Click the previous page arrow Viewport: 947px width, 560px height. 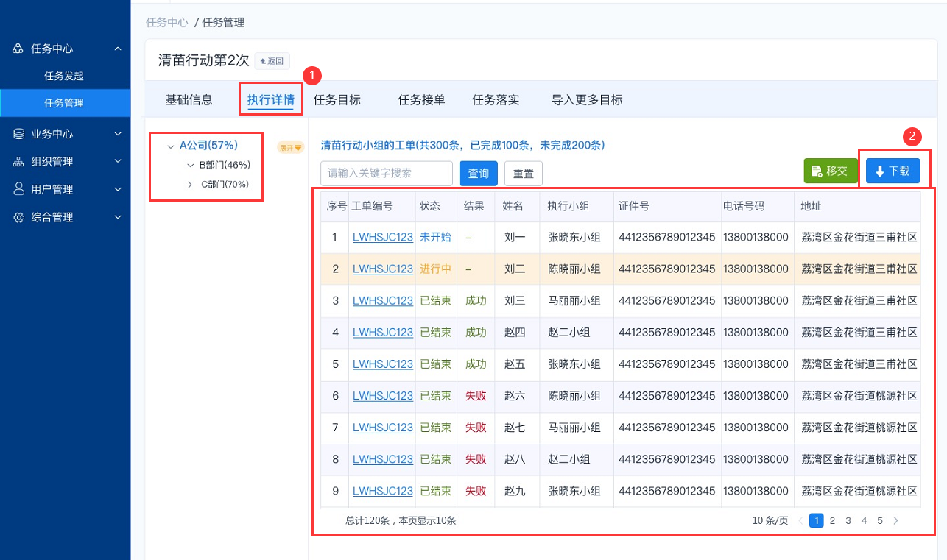(800, 520)
